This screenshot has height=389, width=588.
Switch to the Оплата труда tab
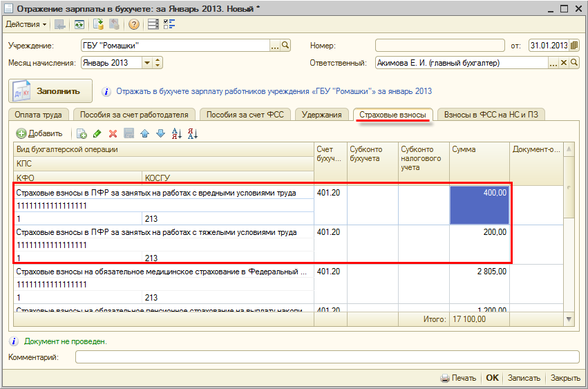(x=39, y=115)
